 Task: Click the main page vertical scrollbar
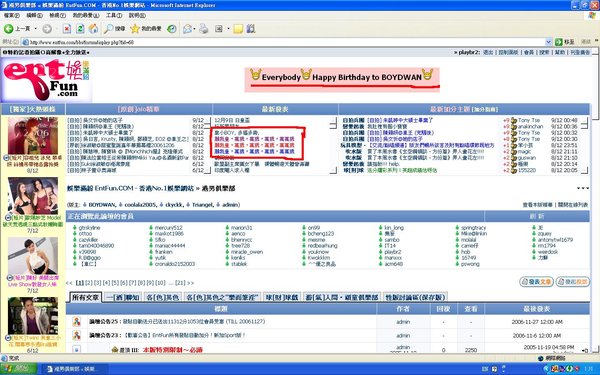pyautogui.click(x=596, y=199)
